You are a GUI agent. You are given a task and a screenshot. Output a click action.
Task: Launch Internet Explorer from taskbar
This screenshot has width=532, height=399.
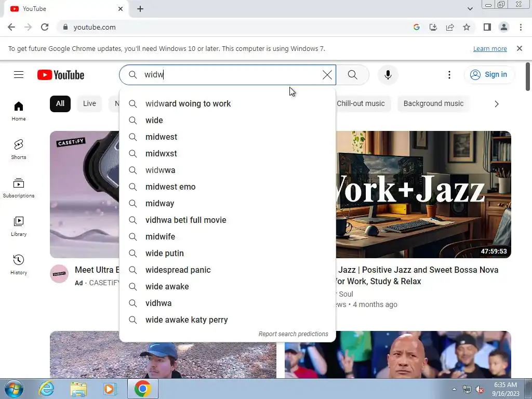coord(46,389)
